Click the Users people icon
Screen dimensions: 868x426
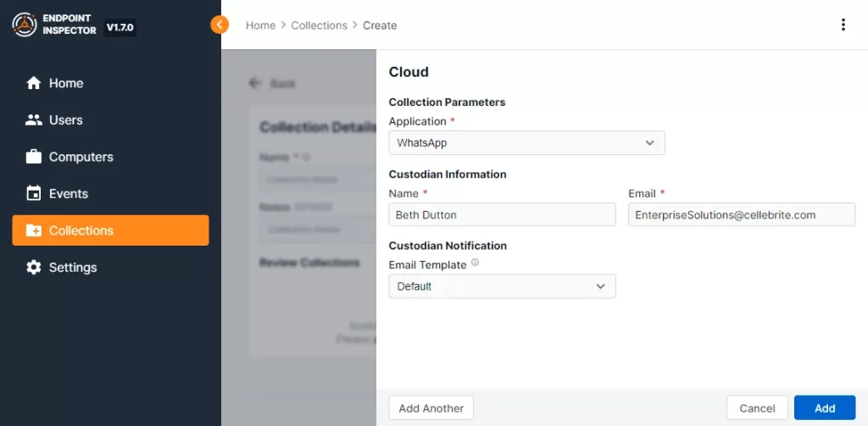34,120
